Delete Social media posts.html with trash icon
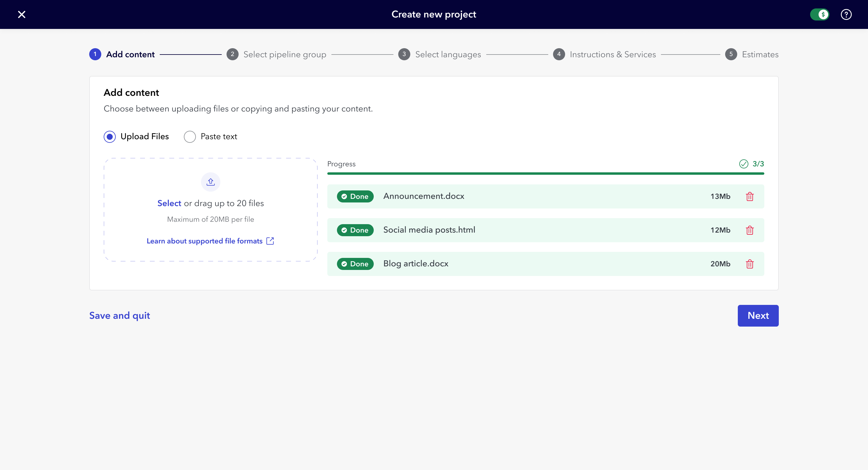868x470 pixels. tap(749, 230)
